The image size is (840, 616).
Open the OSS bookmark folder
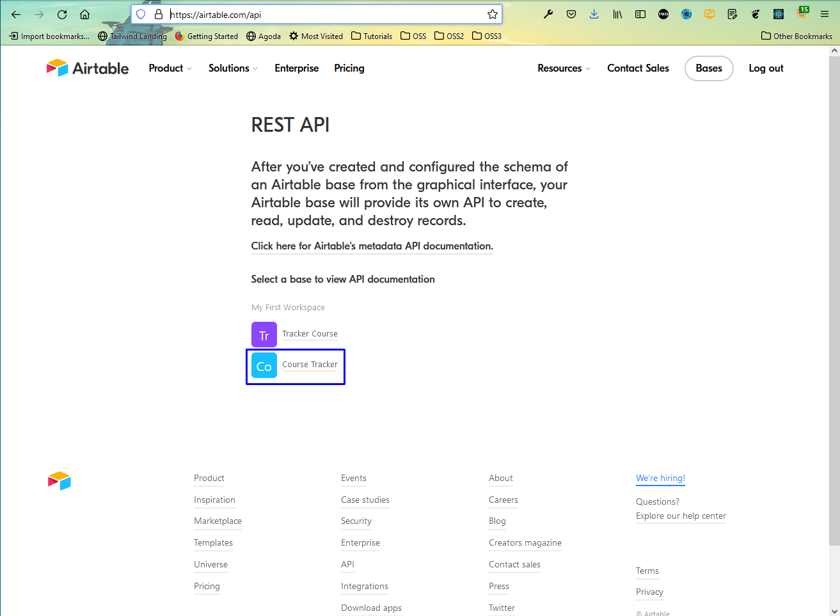coord(413,36)
